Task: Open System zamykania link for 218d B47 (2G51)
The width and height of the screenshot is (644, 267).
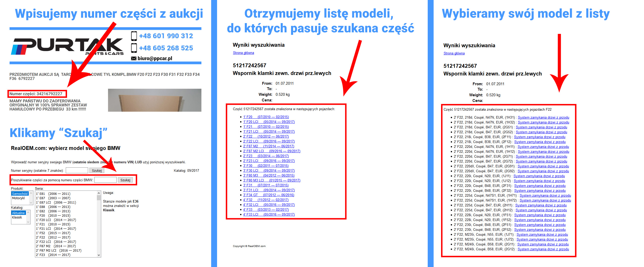Action: [542, 127]
